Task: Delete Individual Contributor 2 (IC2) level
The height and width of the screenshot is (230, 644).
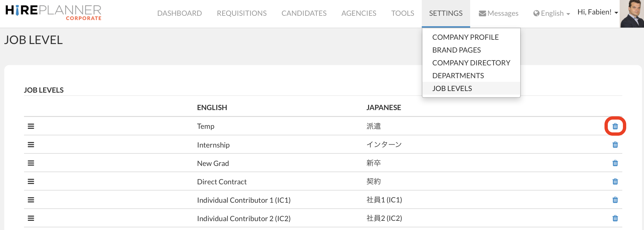Action: [615, 218]
